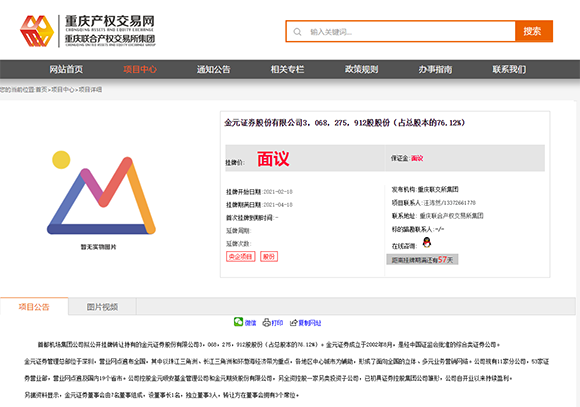Open 相关专栏 in the navigation bar
The image size is (580, 407).
point(287,69)
